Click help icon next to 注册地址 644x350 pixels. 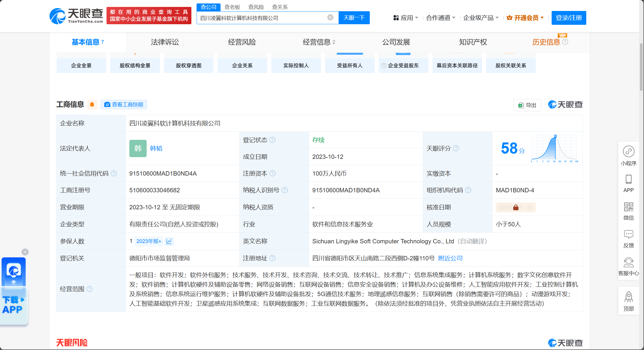[272, 258]
